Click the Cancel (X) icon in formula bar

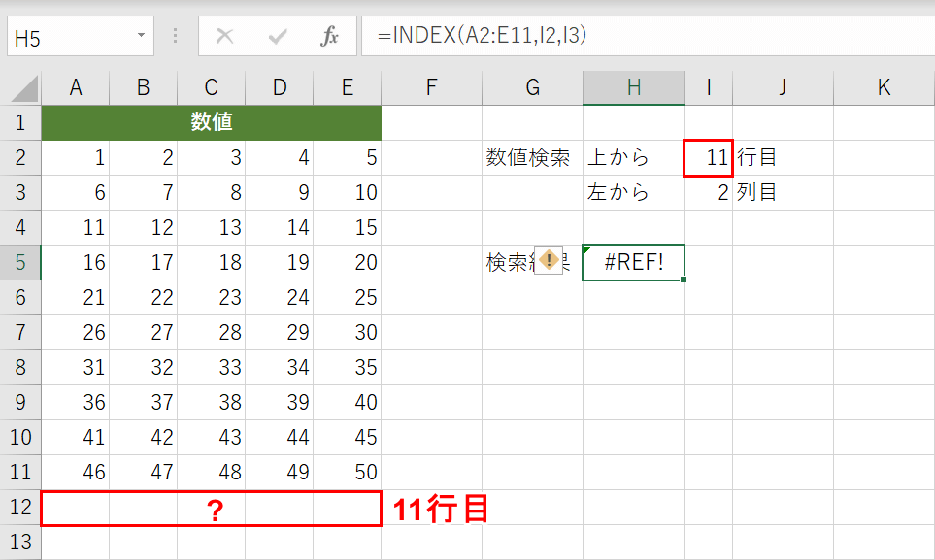[x=225, y=37]
